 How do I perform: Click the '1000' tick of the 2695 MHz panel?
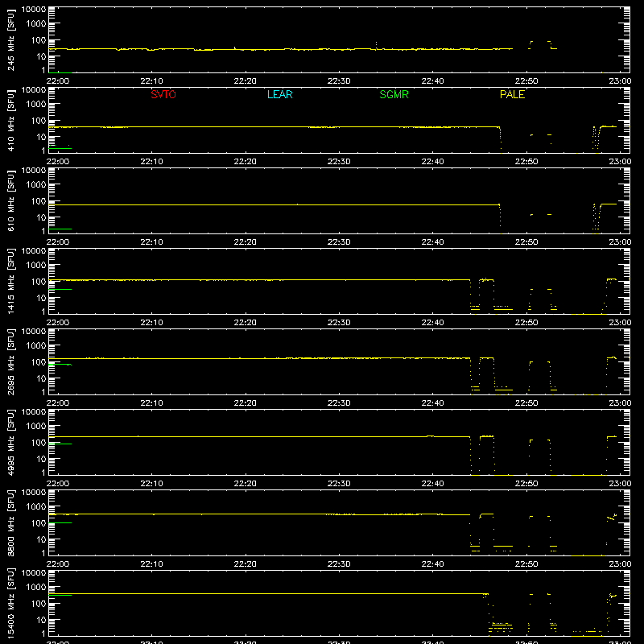pyautogui.click(x=36, y=346)
